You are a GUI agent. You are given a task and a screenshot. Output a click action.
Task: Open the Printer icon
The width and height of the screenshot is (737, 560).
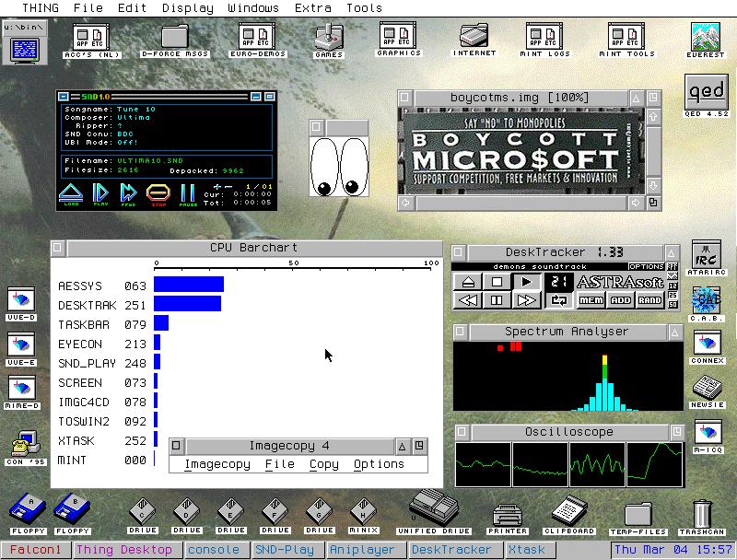508,519
